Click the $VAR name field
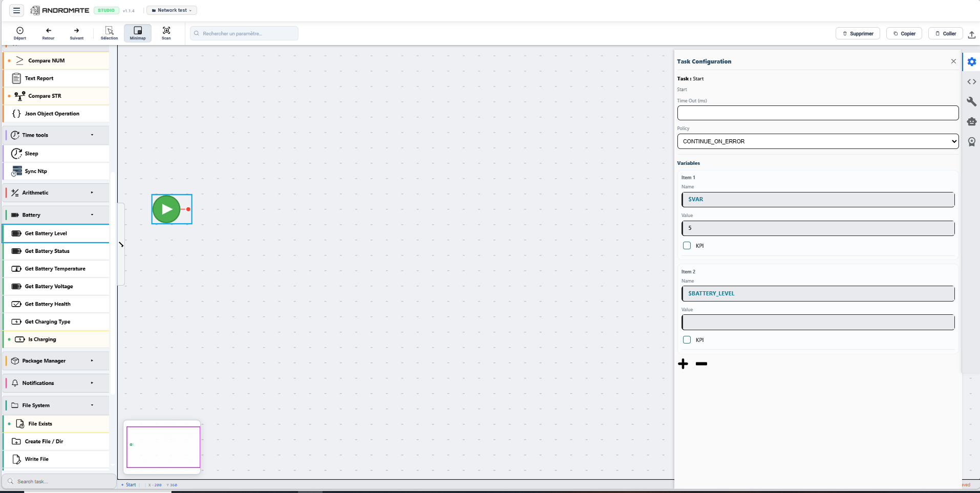 point(818,200)
